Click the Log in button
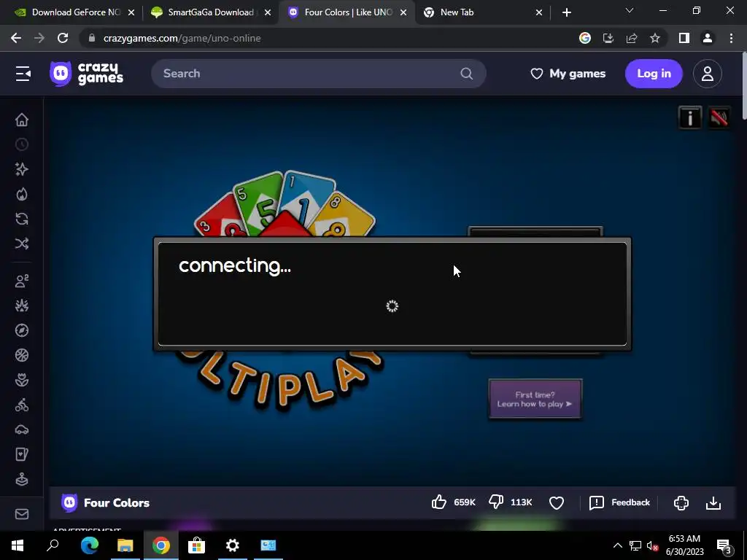The image size is (747, 560). (654, 74)
